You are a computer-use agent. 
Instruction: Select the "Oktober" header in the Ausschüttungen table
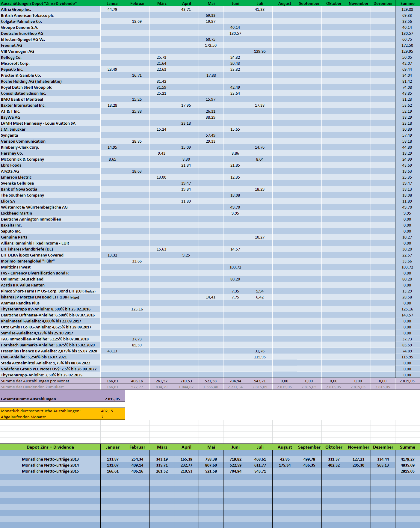pos(334,3)
